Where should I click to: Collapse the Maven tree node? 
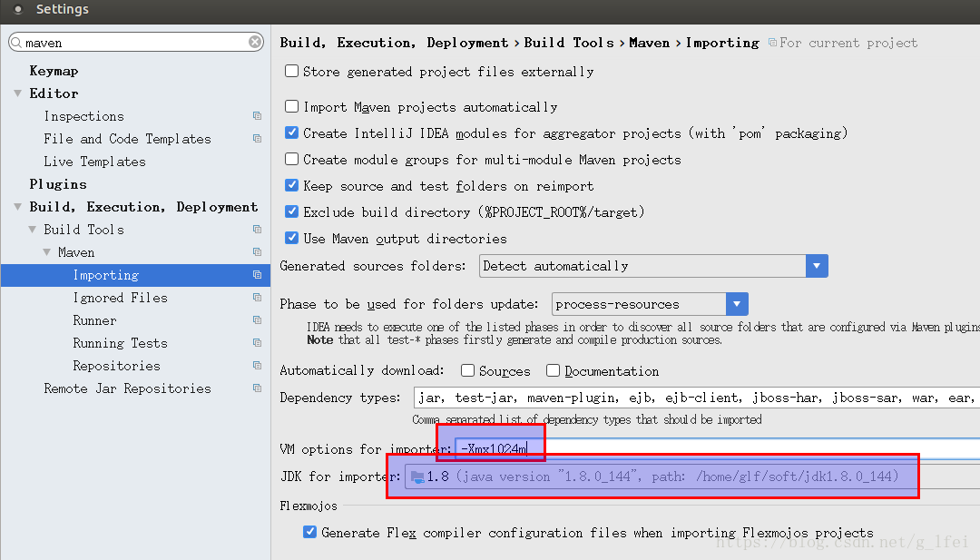point(46,252)
